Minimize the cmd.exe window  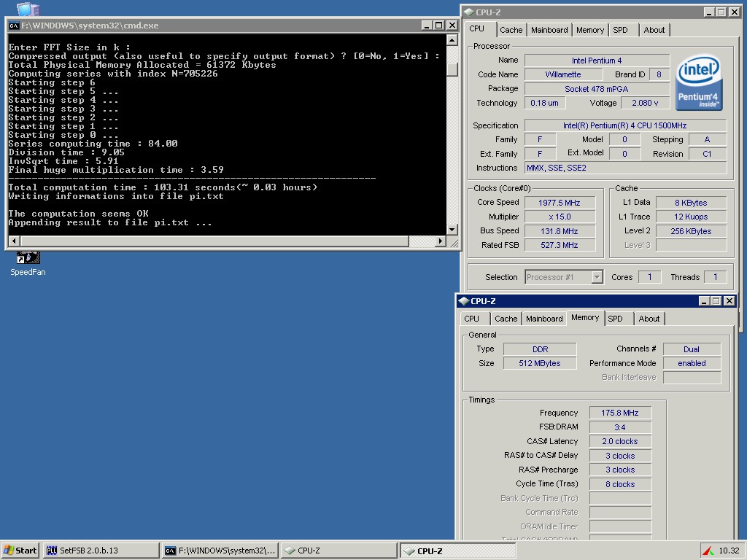point(426,26)
